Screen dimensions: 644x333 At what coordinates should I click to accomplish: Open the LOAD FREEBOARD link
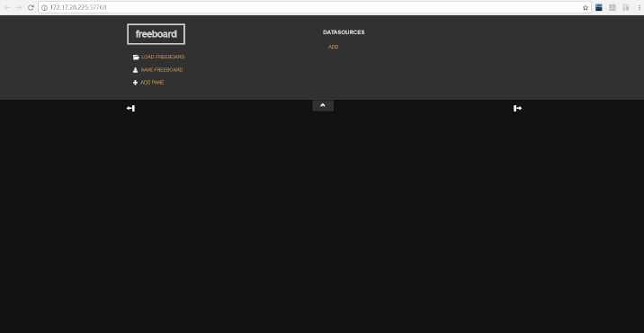coord(163,57)
